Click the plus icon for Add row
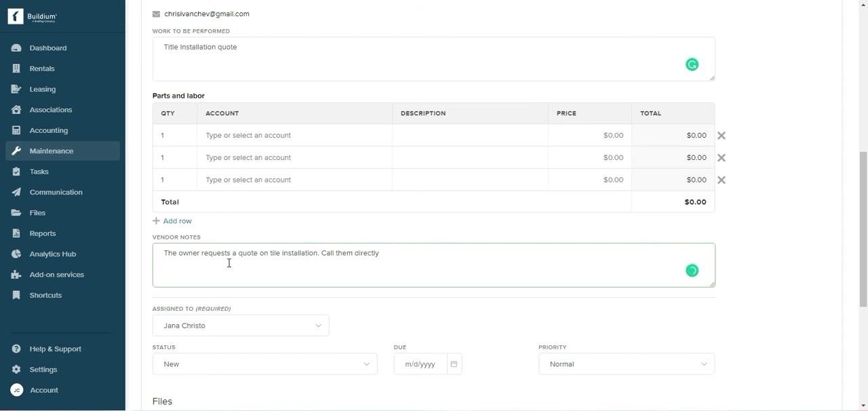Image resolution: width=868 pixels, height=411 pixels. point(156,221)
